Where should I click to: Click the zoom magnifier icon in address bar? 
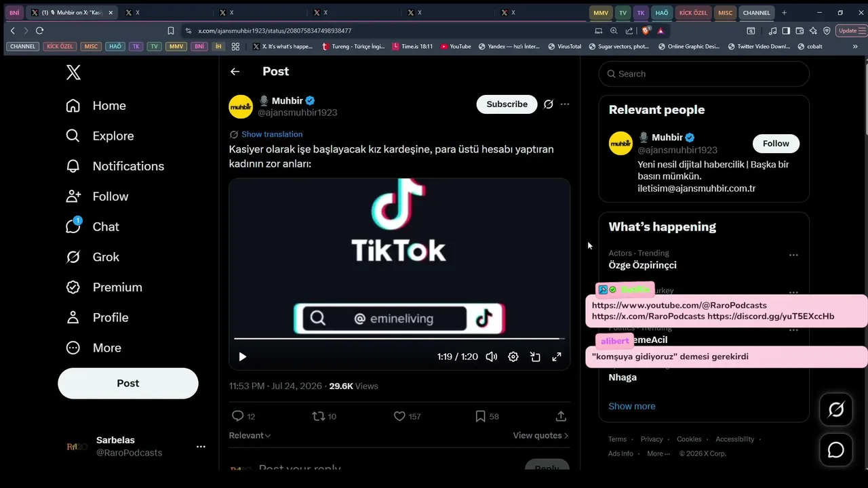[614, 30]
